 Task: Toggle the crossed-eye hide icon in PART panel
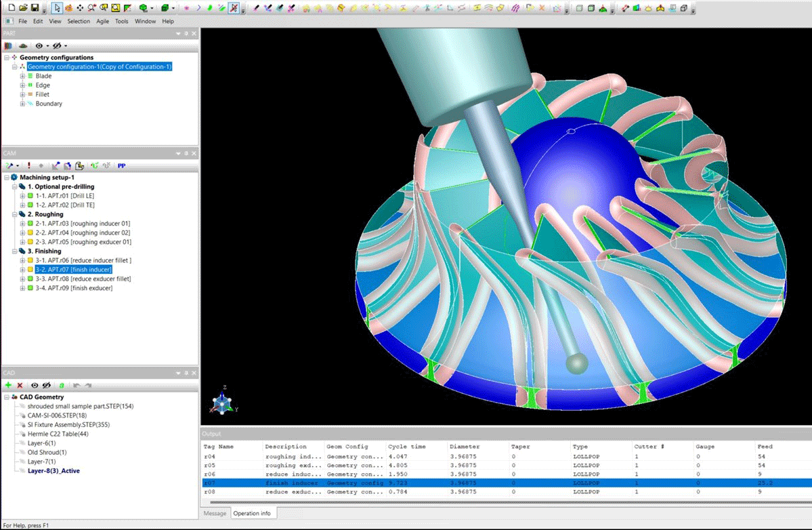[x=58, y=45]
